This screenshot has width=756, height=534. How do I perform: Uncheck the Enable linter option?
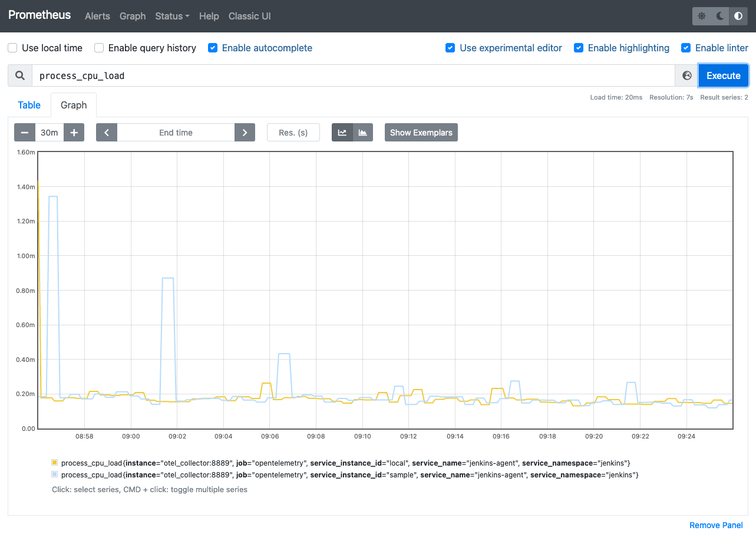click(686, 48)
